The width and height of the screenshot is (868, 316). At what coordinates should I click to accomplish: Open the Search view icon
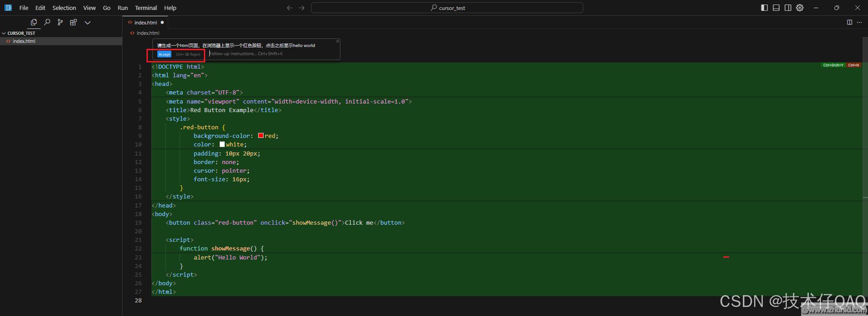click(x=47, y=22)
